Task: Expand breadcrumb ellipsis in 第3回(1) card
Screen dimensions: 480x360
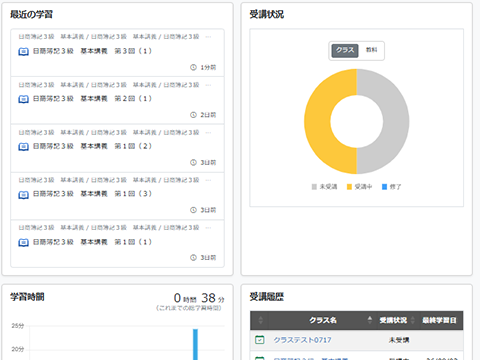Action: tap(208, 37)
